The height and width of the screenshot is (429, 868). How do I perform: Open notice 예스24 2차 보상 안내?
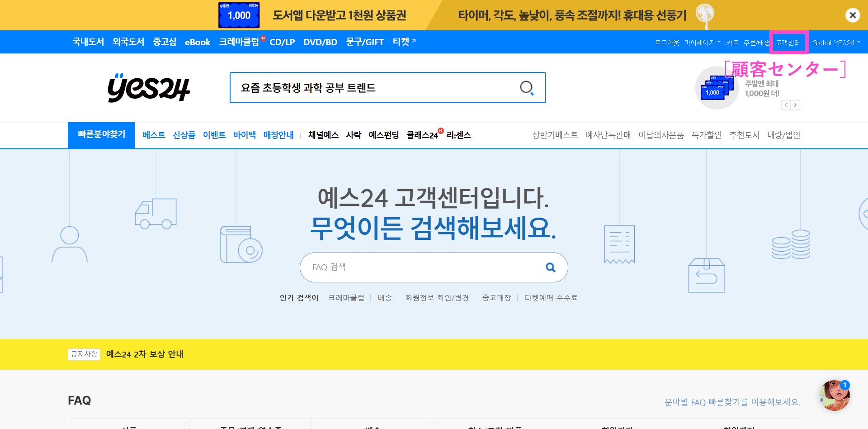coord(145,354)
